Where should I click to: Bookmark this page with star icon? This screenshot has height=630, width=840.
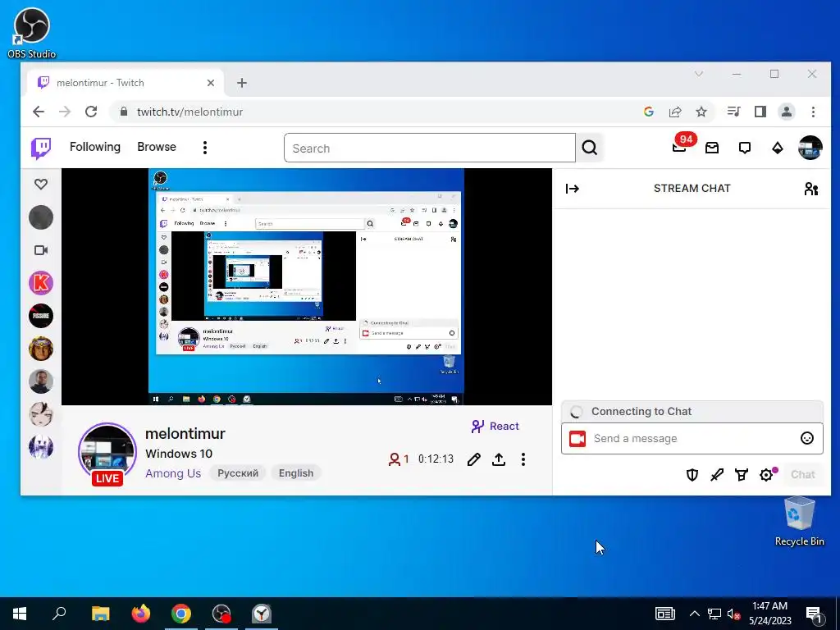pos(701,112)
